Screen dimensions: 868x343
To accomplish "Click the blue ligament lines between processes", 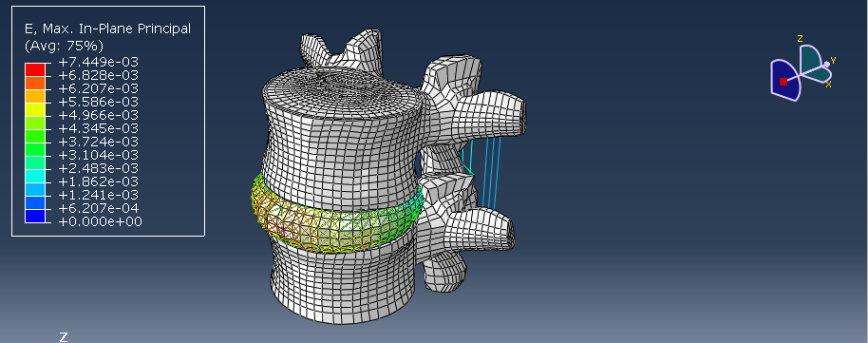I will point(482,172).
